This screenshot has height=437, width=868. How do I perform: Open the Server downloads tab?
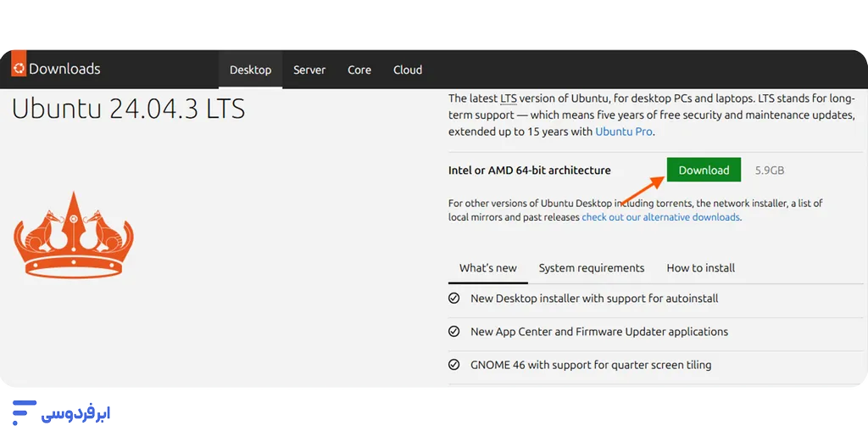pos(309,70)
